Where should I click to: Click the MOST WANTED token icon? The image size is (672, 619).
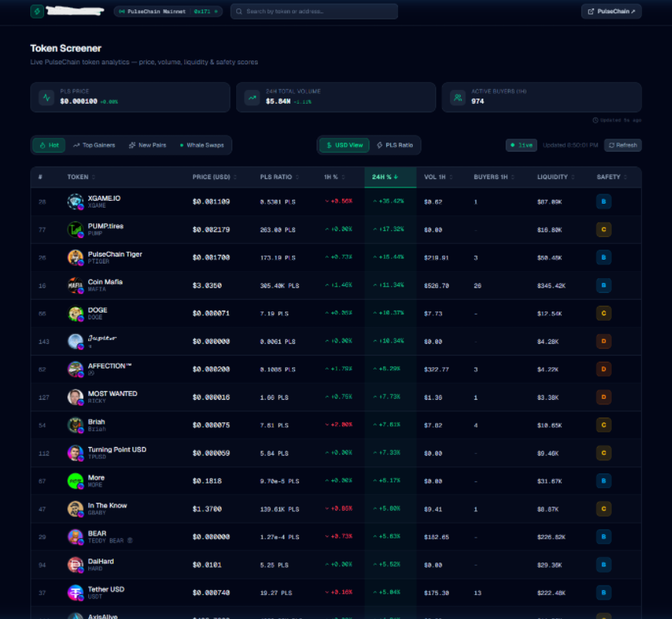point(75,397)
